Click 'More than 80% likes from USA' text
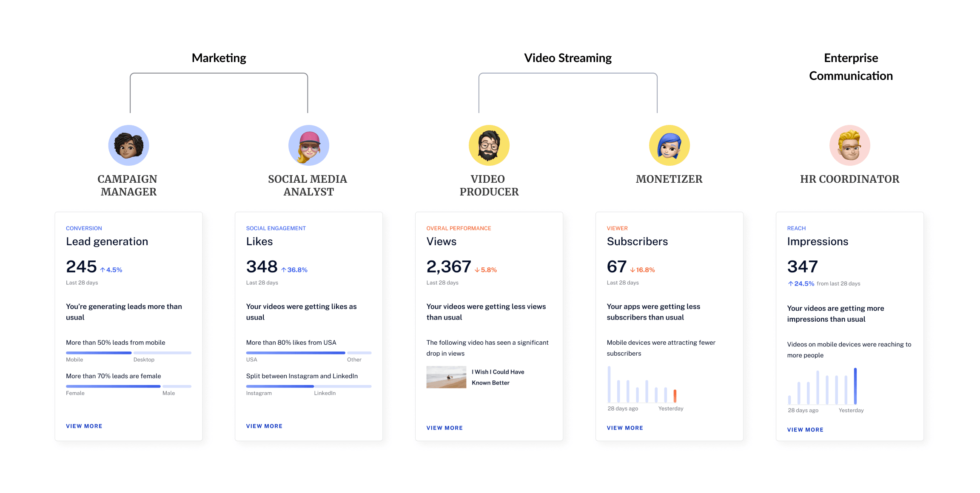The width and height of the screenshot is (980, 493). pos(291,343)
